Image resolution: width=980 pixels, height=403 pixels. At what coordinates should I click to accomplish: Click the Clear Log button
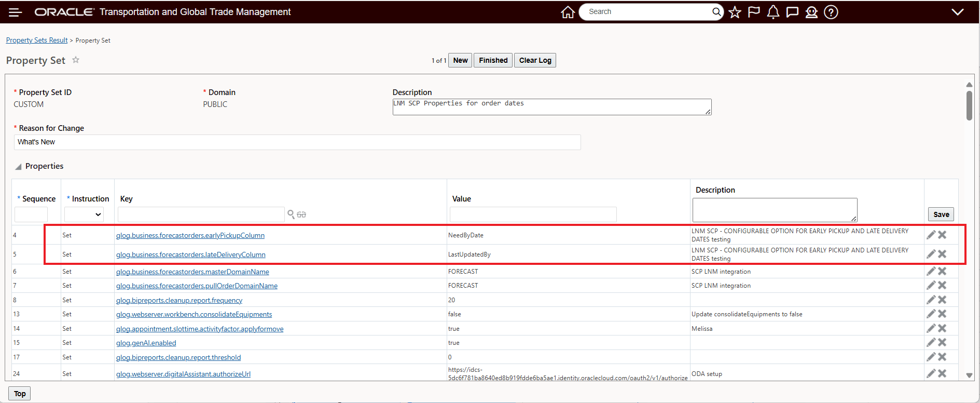coord(535,60)
